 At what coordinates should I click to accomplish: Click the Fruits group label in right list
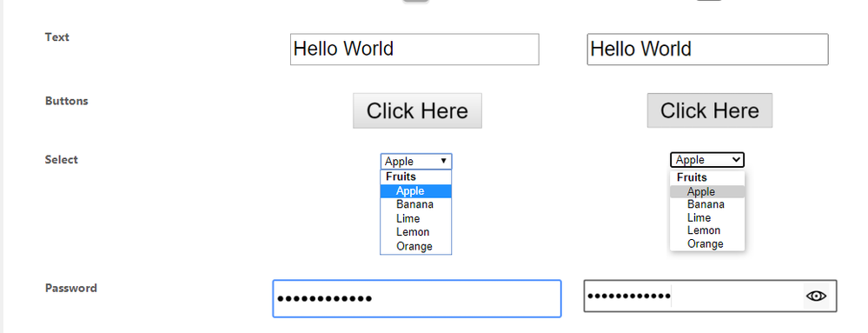click(x=692, y=178)
